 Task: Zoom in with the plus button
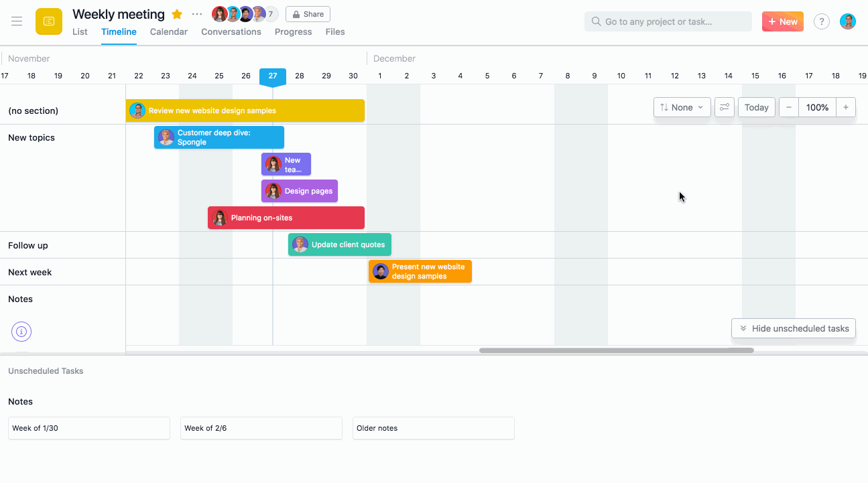pos(846,107)
